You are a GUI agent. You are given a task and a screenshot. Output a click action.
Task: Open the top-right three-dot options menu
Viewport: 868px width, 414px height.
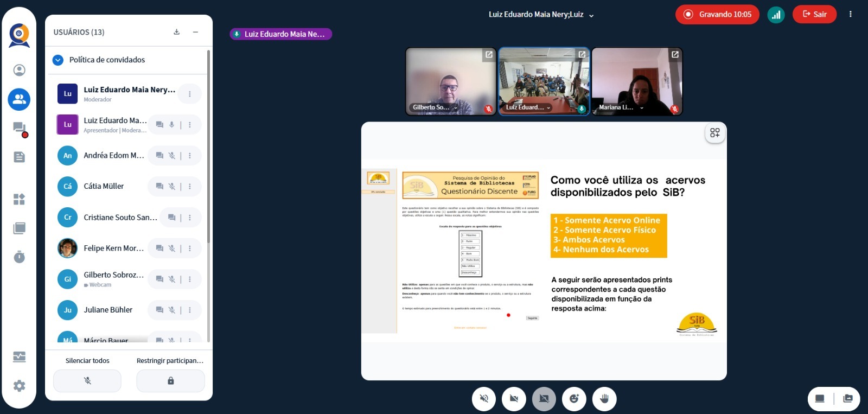point(850,15)
